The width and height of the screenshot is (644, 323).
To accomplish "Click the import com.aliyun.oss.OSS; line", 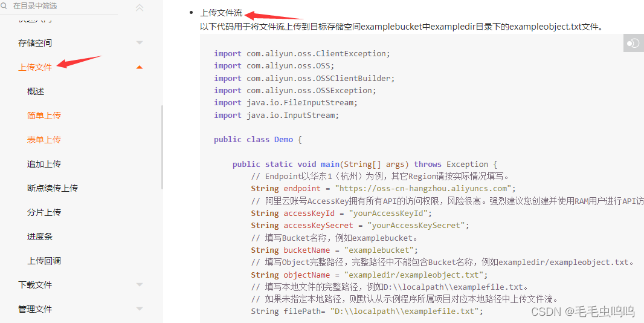I will point(274,66).
